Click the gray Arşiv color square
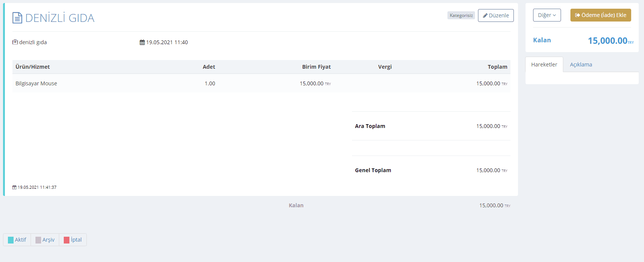Image resolution: width=644 pixels, height=262 pixels. tap(38, 240)
